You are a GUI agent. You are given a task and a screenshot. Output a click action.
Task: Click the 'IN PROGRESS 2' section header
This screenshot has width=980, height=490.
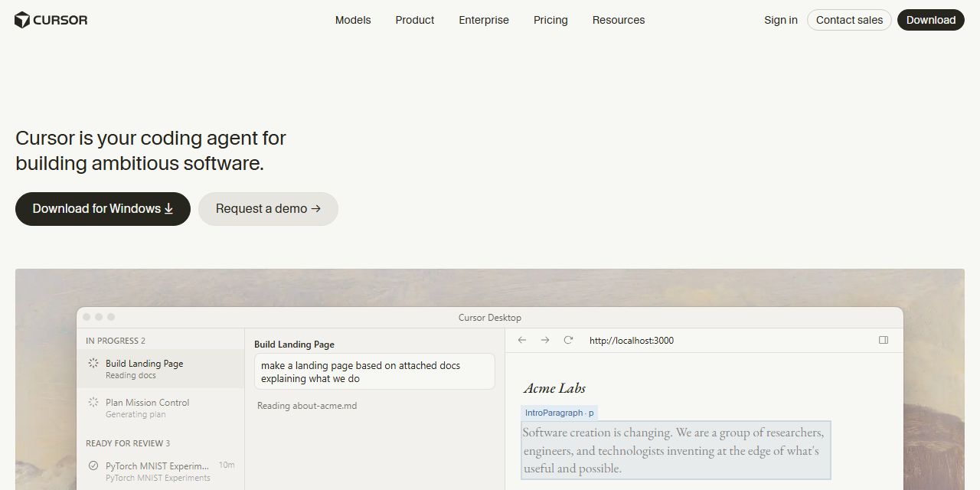116,341
